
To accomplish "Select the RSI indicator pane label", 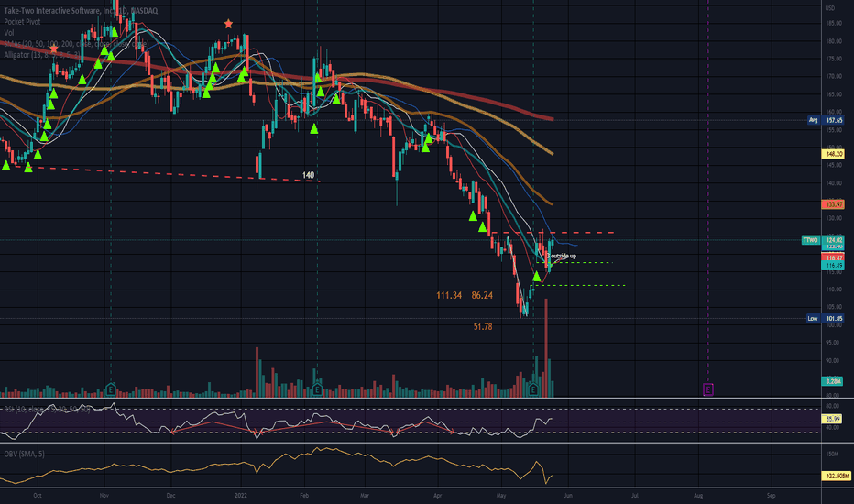I will pos(47,409).
